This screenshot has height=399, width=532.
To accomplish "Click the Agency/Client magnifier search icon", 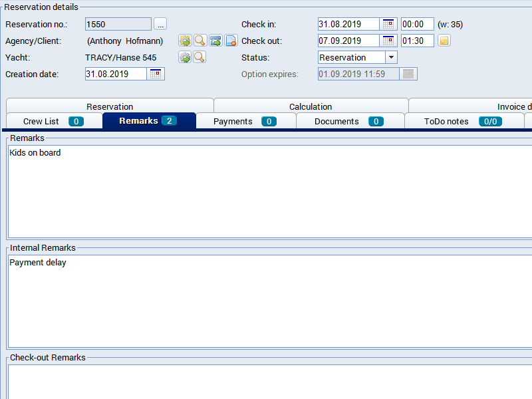I will (x=199, y=41).
